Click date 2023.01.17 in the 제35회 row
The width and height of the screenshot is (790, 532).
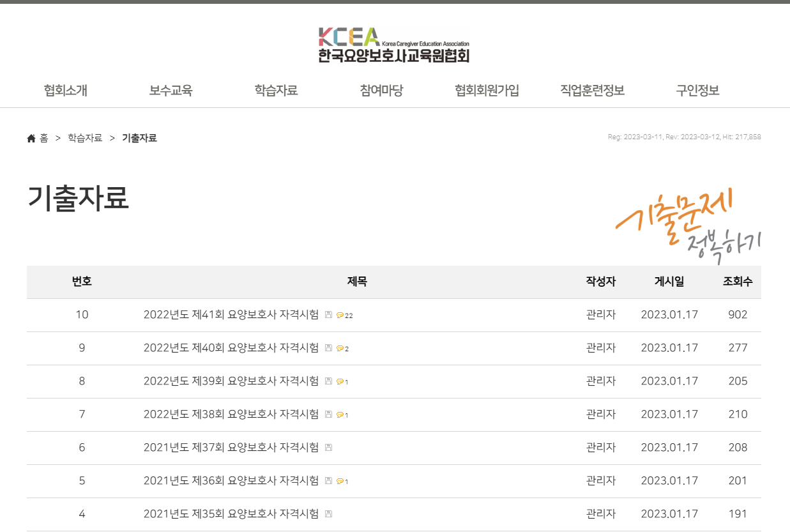point(669,513)
